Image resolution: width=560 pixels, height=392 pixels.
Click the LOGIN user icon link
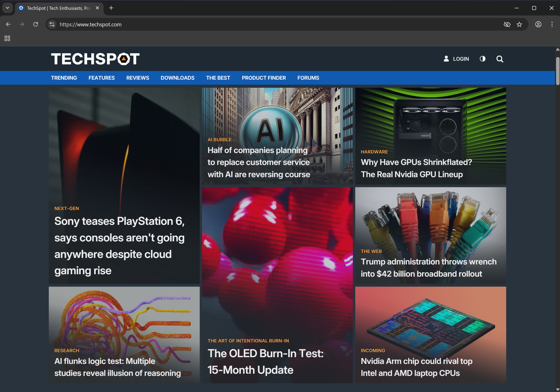456,59
